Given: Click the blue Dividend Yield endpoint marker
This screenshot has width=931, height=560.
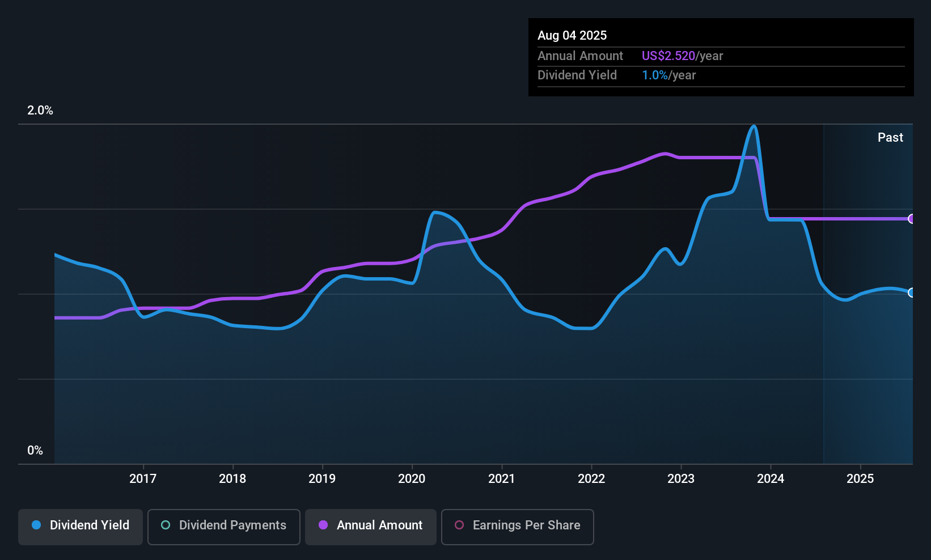Looking at the screenshot, I should [911, 292].
